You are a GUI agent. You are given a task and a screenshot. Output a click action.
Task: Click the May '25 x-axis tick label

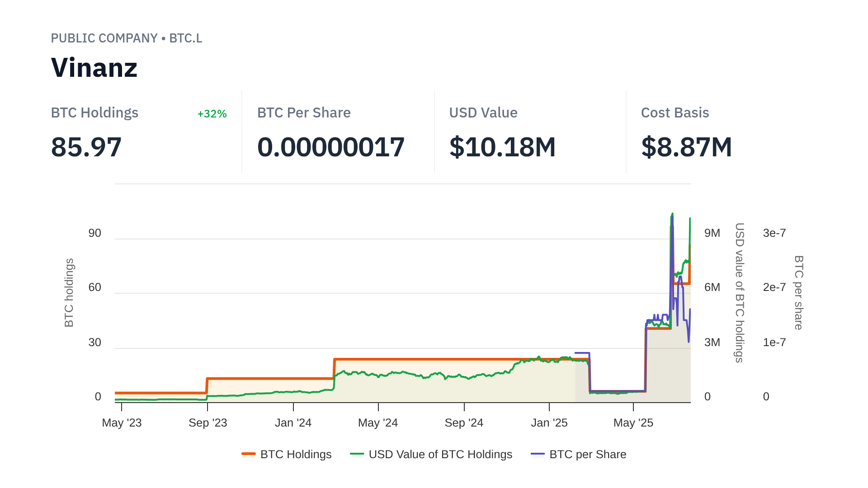click(x=633, y=423)
